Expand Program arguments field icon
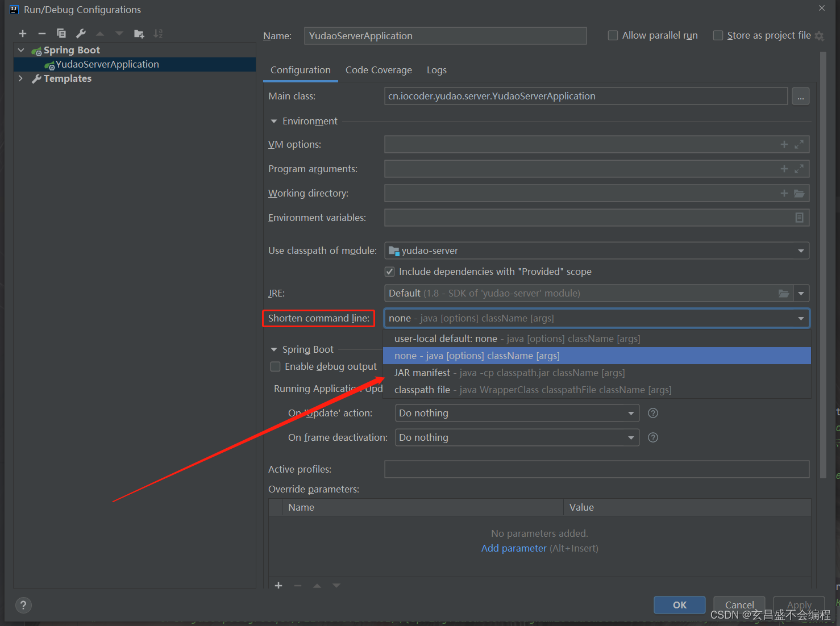 [799, 169]
